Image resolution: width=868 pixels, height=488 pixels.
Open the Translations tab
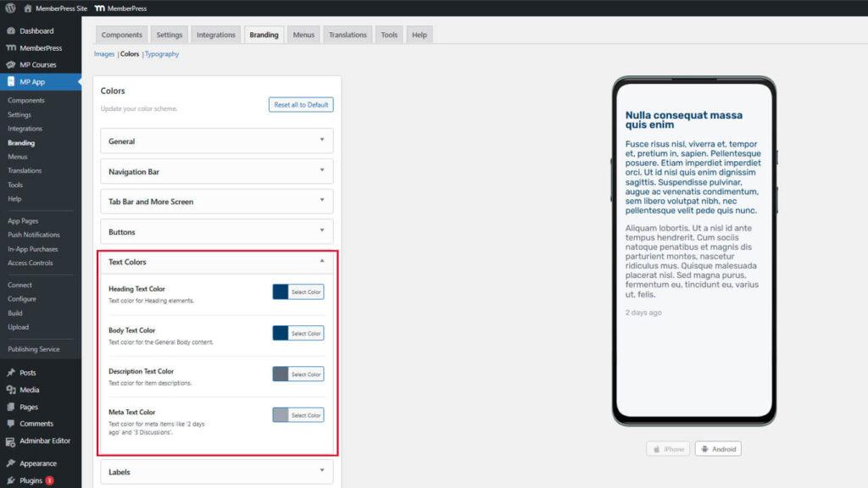coord(348,35)
